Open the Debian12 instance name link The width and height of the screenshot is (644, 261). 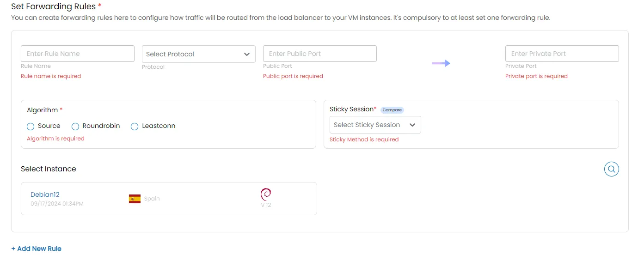45,194
